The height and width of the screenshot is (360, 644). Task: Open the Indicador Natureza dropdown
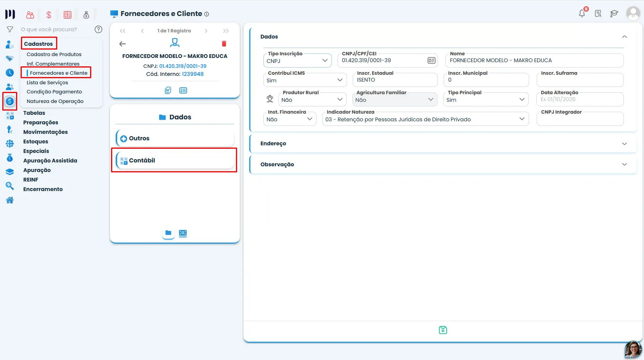pyautogui.click(x=426, y=119)
